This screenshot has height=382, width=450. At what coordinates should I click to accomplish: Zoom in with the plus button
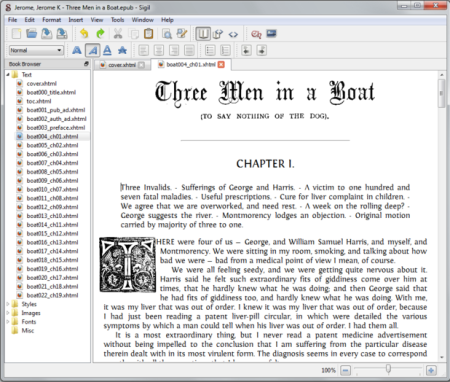[431, 370]
